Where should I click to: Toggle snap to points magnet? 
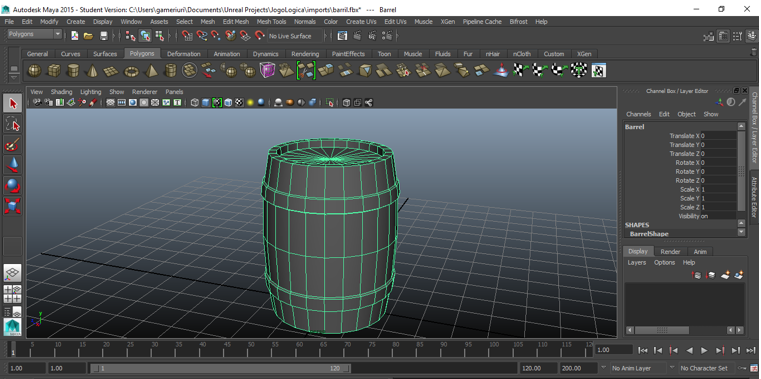coord(216,36)
